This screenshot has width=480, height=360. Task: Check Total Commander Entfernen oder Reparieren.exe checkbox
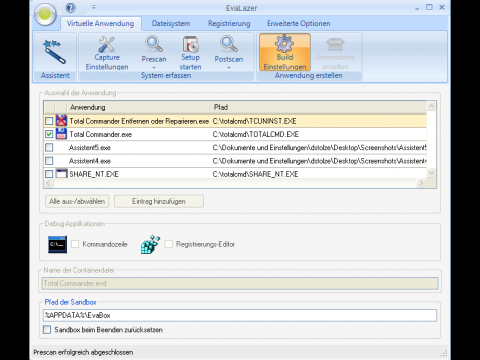coord(49,121)
